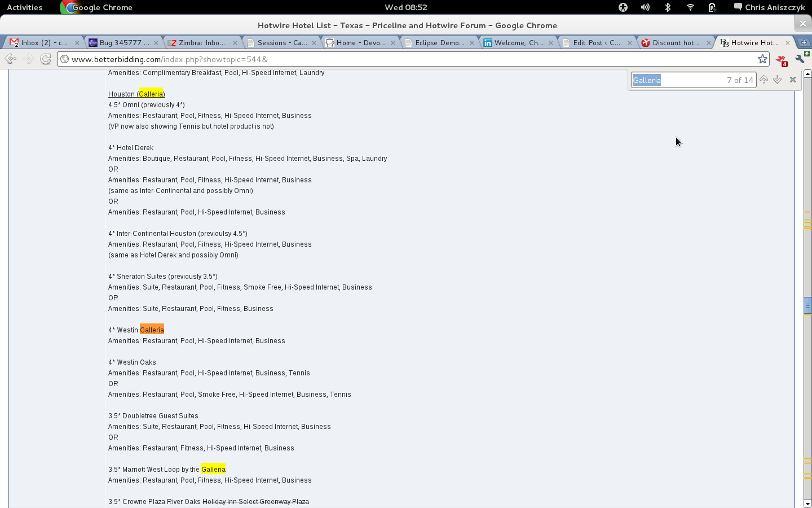Image resolution: width=812 pixels, height=508 pixels.
Task: Open the Wi-Fi network icon
Action: pos(690,7)
